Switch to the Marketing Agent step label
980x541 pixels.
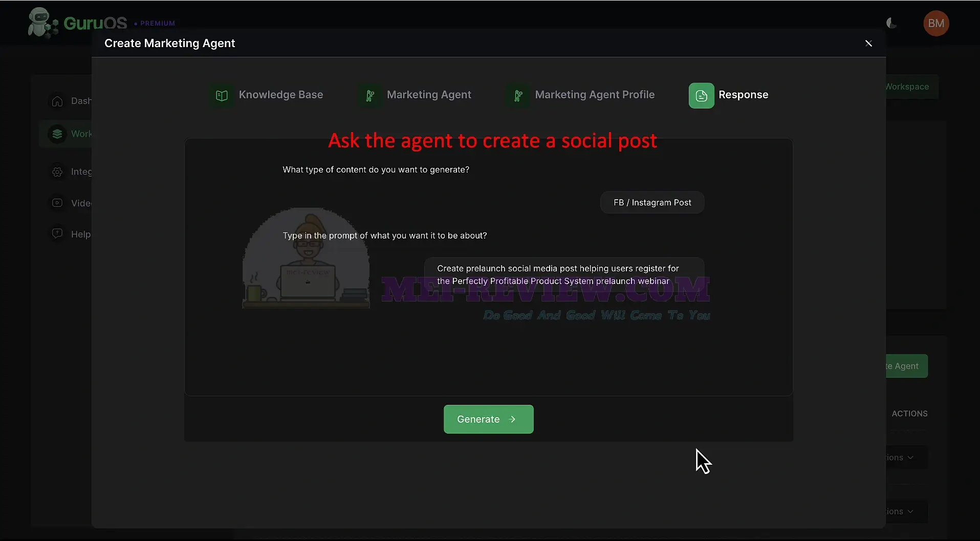pos(429,95)
